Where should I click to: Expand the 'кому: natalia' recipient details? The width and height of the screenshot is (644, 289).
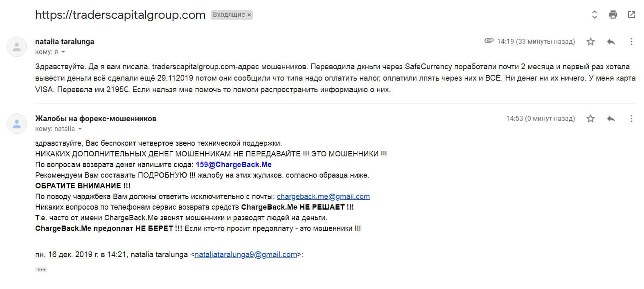[x=80, y=129]
